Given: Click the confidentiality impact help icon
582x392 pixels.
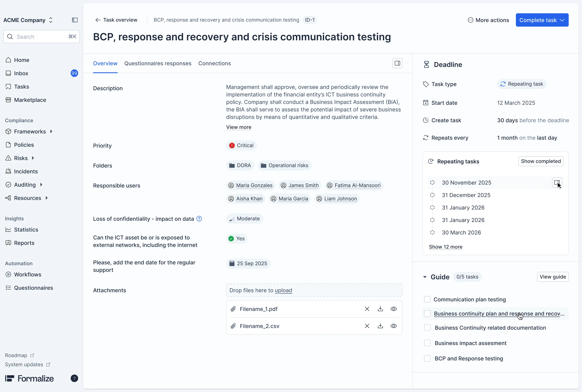Looking at the screenshot, I should pos(199,219).
